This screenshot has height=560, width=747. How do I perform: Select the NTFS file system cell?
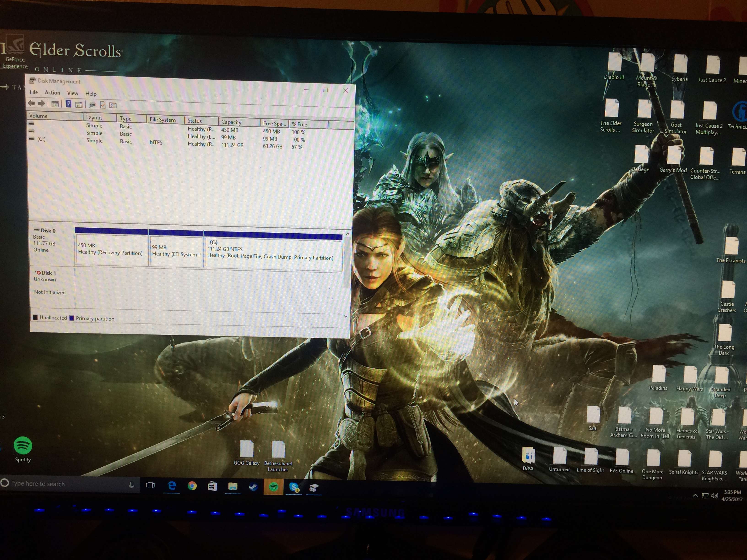[x=156, y=143]
